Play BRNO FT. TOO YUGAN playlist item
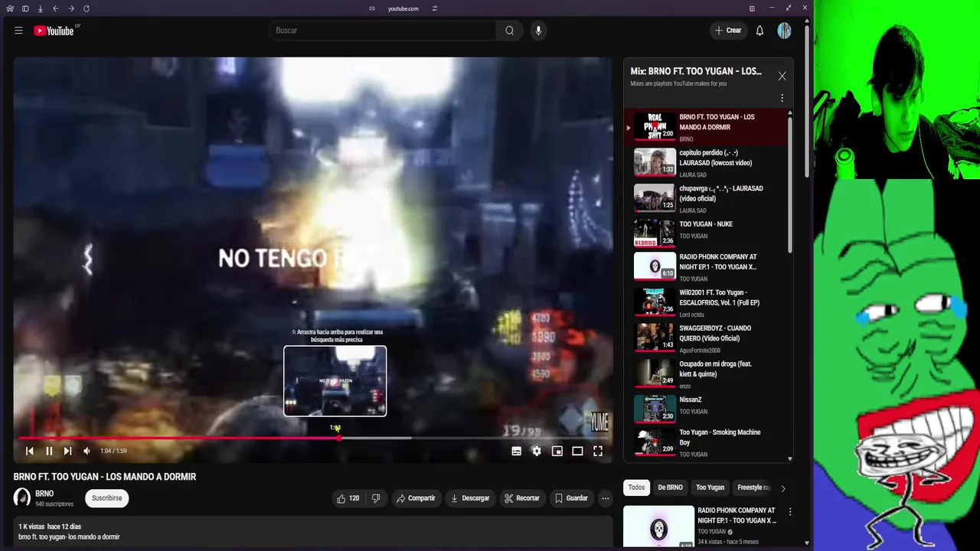 [x=706, y=126]
